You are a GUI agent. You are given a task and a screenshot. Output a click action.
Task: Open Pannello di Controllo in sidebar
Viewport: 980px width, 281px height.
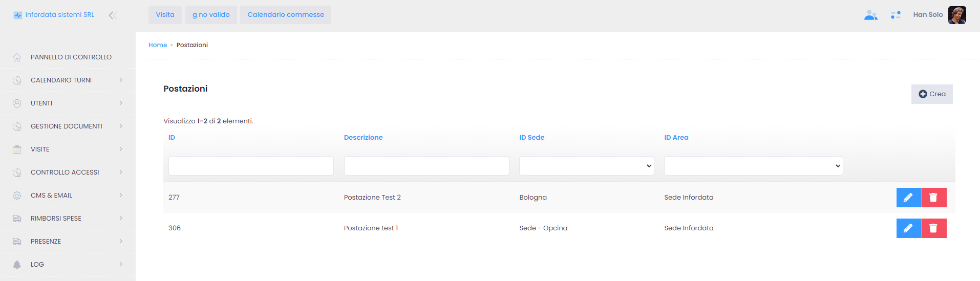point(71,57)
